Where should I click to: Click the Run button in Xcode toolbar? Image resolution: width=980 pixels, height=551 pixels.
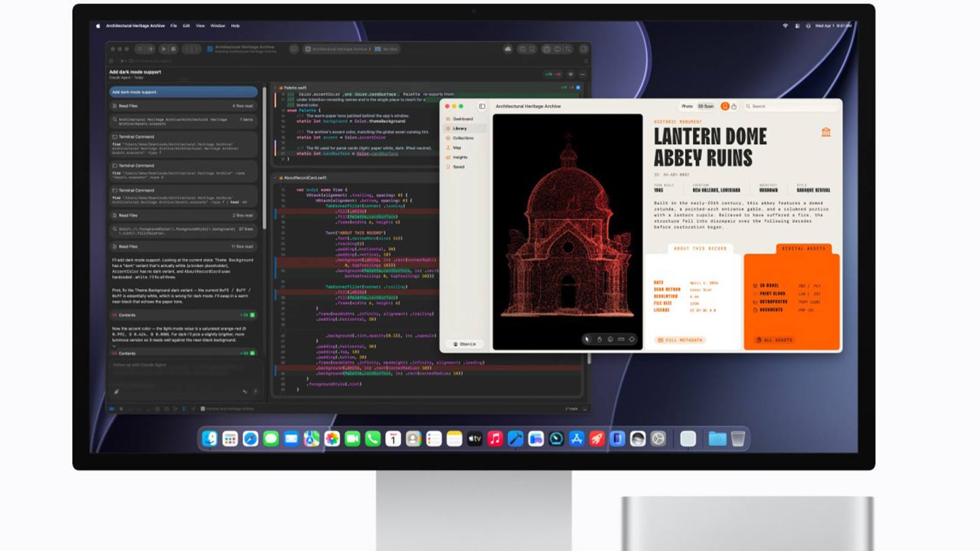click(x=163, y=49)
